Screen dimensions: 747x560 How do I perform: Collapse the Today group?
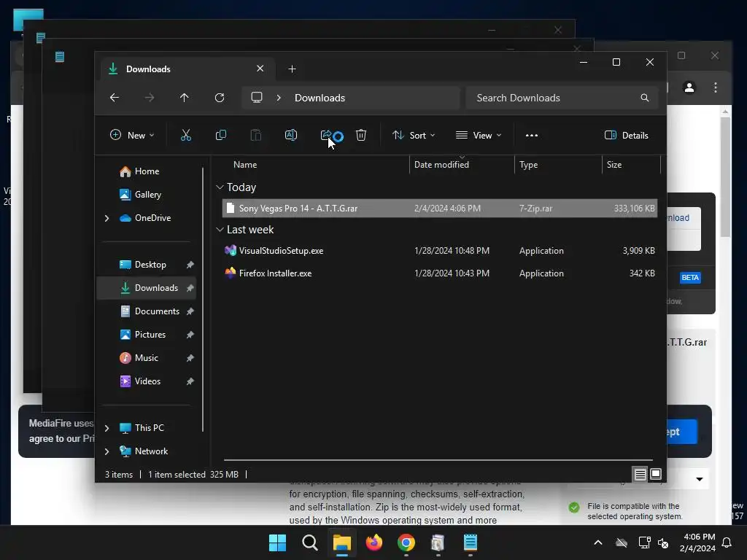(x=220, y=187)
